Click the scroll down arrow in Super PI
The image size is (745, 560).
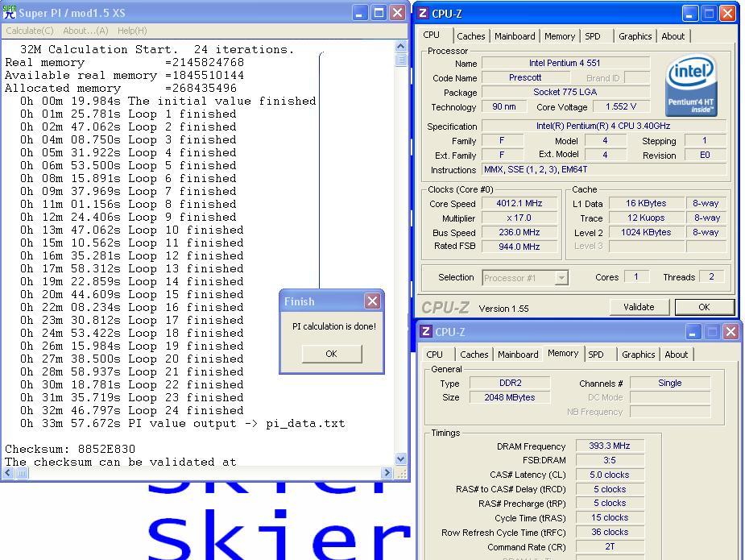pyautogui.click(x=401, y=459)
